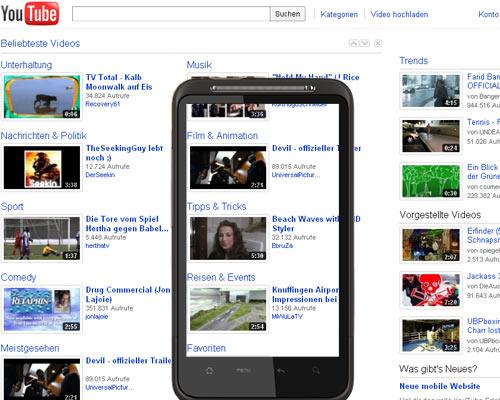Open Video hochladen link
Viewport: 500px width, 400px height.
[x=399, y=14]
